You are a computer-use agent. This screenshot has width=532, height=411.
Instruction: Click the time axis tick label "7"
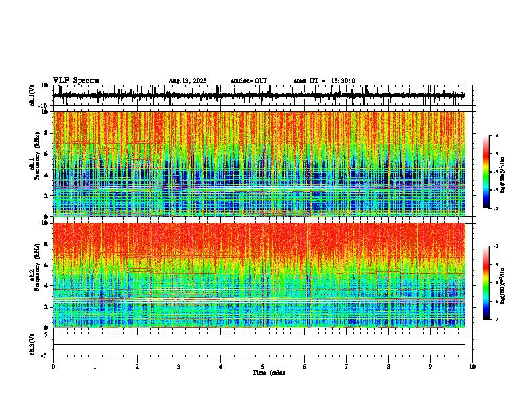(347, 367)
